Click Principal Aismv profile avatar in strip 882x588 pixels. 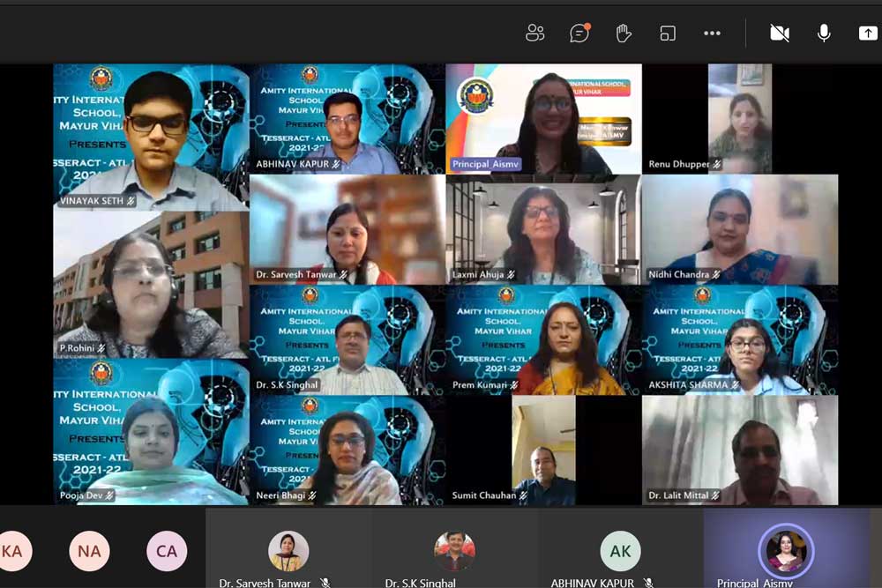[x=786, y=551]
